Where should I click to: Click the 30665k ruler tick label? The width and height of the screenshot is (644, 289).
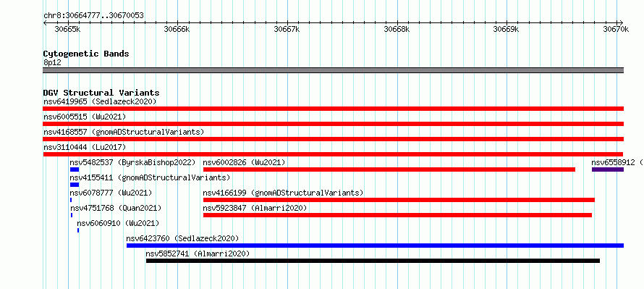pos(67,29)
